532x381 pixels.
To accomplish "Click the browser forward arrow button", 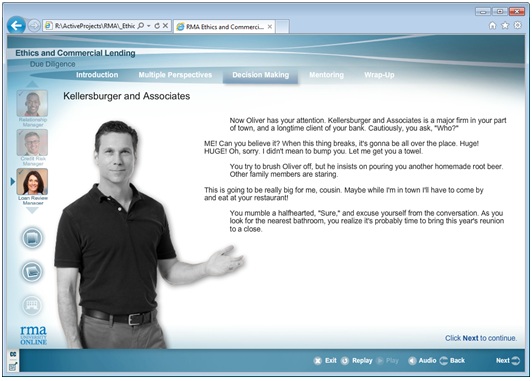I will click(x=34, y=26).
